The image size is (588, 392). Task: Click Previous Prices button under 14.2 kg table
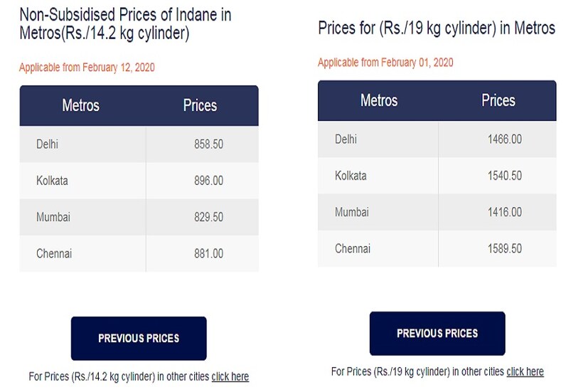click(x=139, y=338)
